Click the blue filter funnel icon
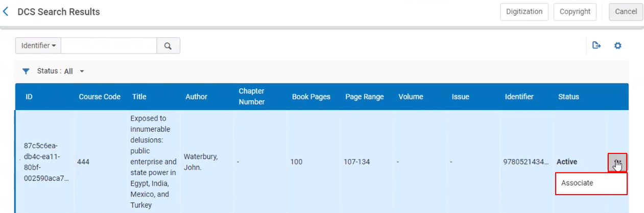The image size is (644, 213). (26, 71)
